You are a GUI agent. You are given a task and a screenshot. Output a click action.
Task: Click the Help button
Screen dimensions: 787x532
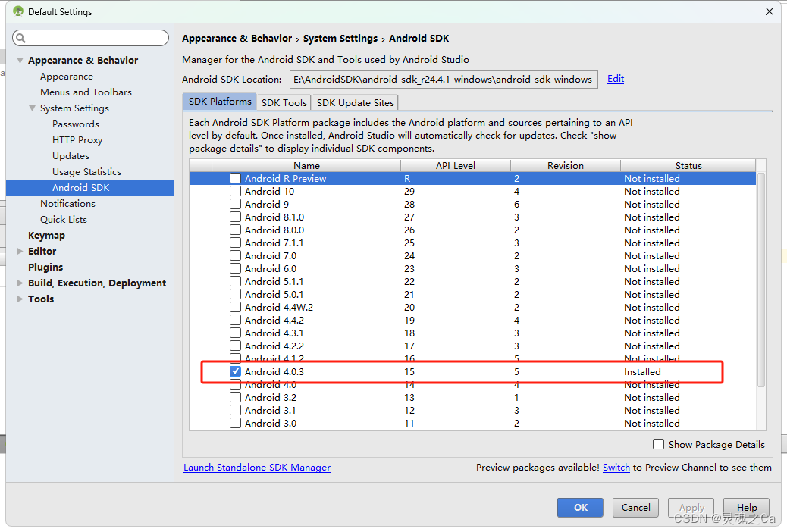746,508
